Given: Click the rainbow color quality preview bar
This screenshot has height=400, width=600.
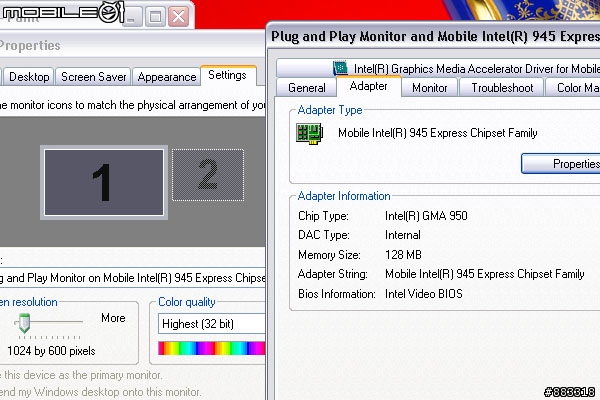Looking at the screenshot, I should click(212, 348).
